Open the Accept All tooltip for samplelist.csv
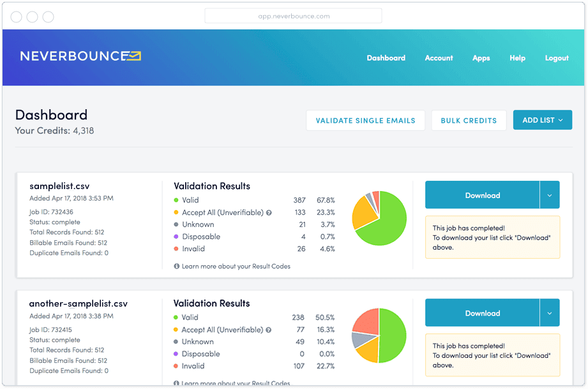Screen dimensions: 588x389 [268, 213]
